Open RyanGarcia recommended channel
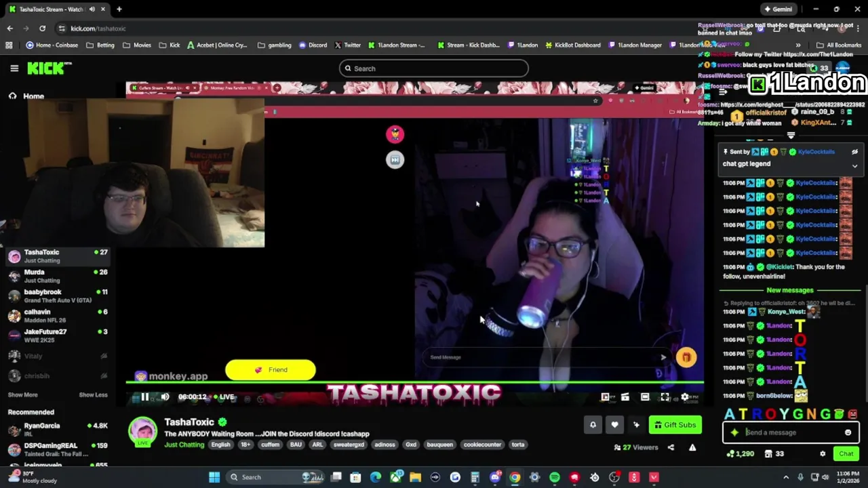Screen dimensions: 868x488 click(57, 429)
